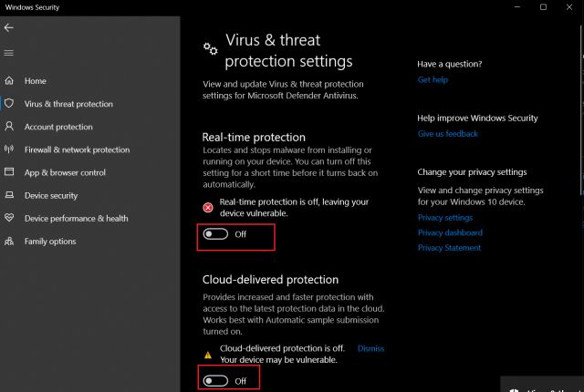This screenshot has height=392, width=584.
Task: Turn on Real-time protection toggle
Action: (x=215, y=234)
